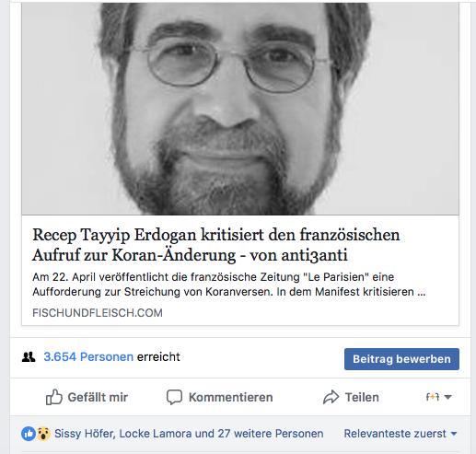Screen dimensions: 476x454
Task: Click the blue Like reaction icon
Action: [29, 434]
